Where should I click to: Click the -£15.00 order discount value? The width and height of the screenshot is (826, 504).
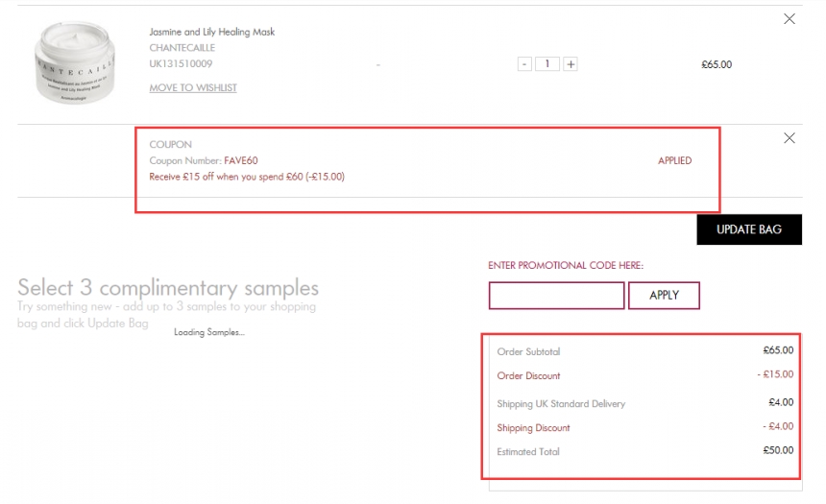coord(775,374)
